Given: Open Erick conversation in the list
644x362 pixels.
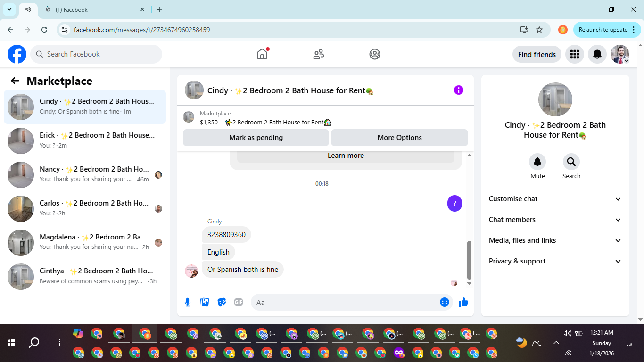Looking at the screenshot, I should point(85,141).
